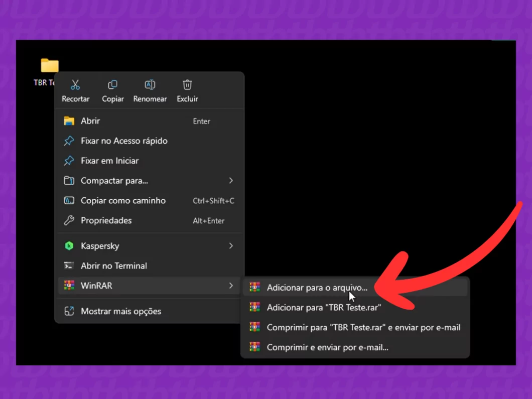Click the Renomear icon
The image size is (532, 399).
point(150,84)
